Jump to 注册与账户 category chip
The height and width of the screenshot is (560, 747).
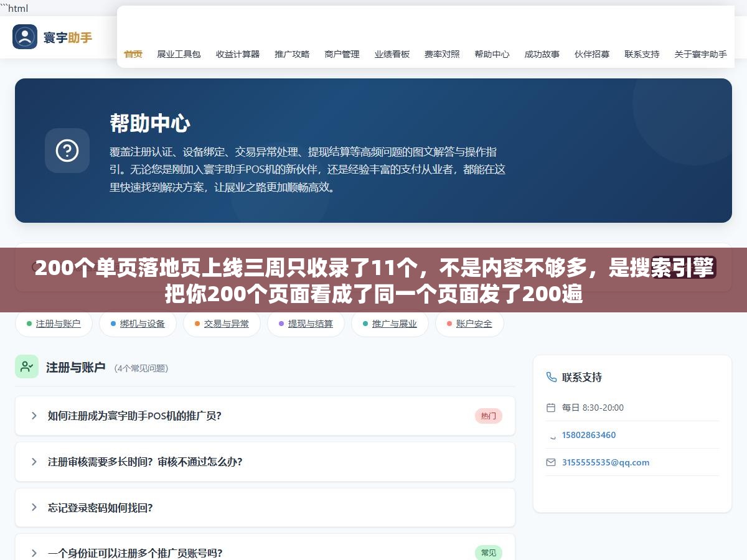tap(54, 324)
